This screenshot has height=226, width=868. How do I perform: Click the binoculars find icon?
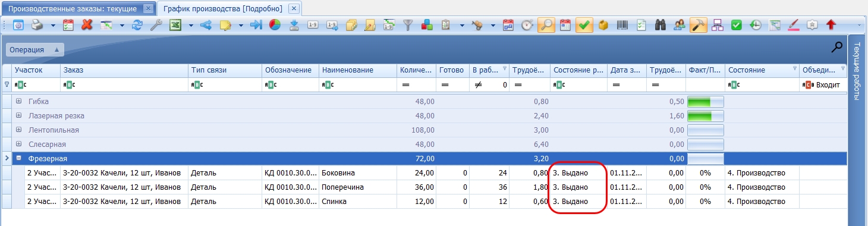click(x=661, y=25)
